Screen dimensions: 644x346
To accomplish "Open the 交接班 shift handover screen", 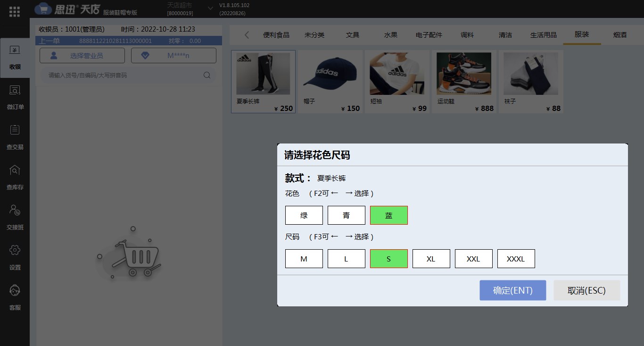I will click(15, 218).
